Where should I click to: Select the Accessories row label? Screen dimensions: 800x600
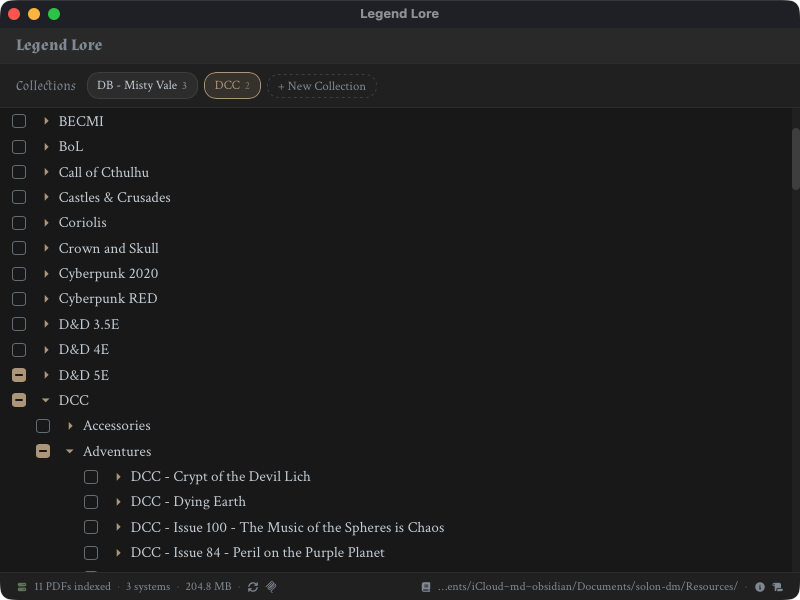click(117, 426)
